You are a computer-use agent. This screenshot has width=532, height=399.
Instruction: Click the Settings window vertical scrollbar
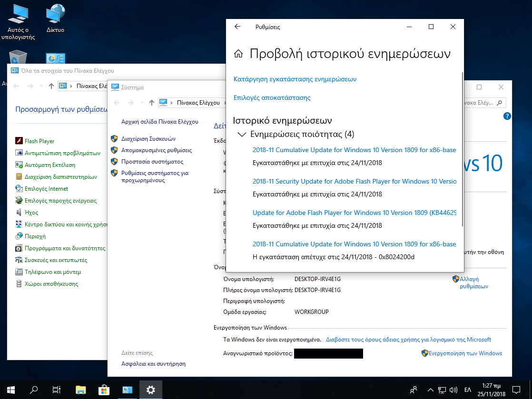(x=462, y=148)
